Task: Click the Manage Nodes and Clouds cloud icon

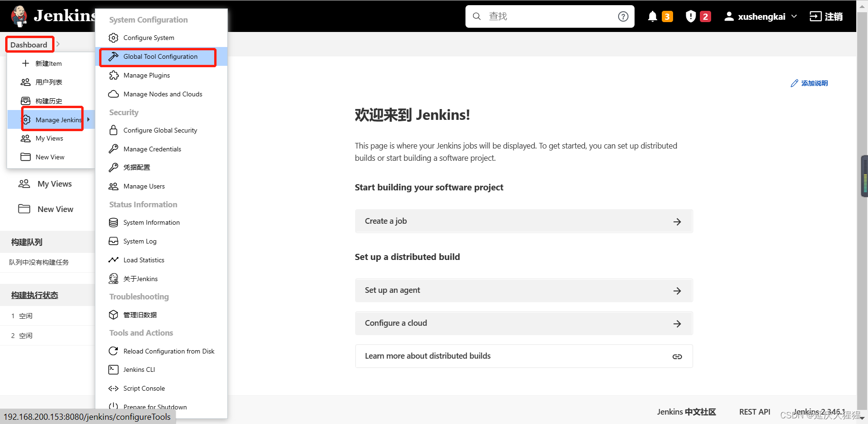Action: [113, 94]
